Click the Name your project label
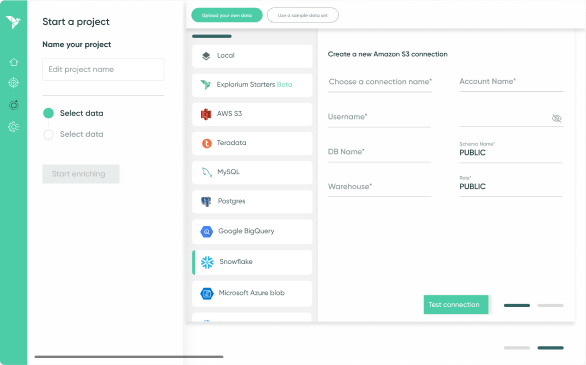The width and height of the screenshot is (586, 365). [x=77, y=44]
